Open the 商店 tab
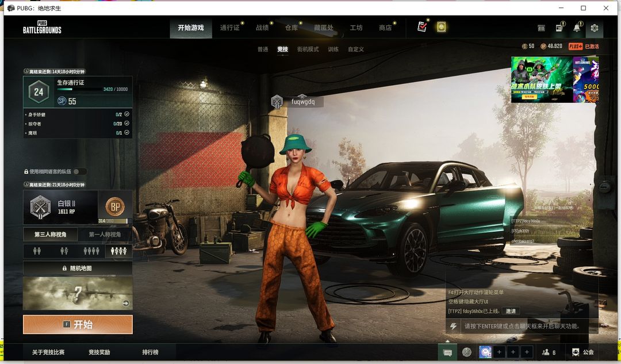The image size is (621, 364). click(385, 28)
